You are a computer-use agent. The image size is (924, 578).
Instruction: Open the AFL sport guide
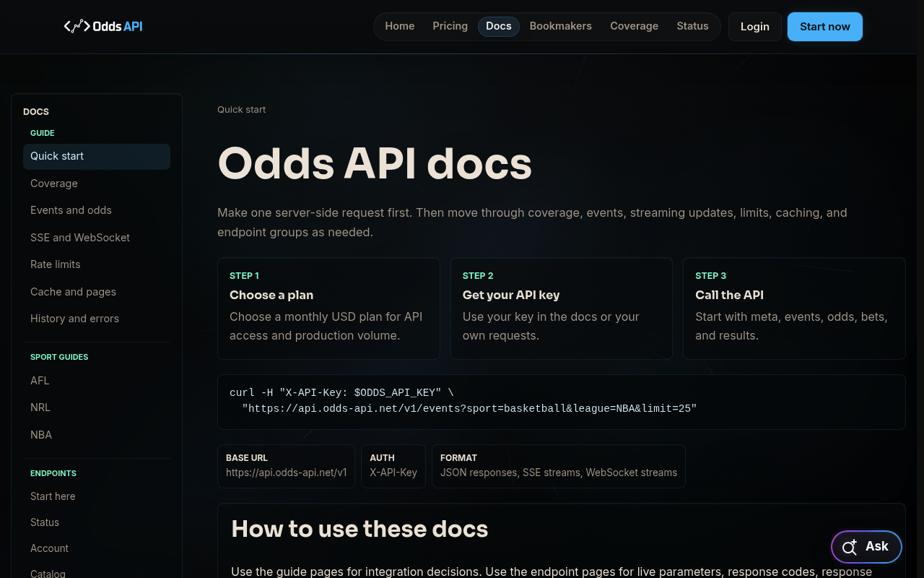tap(97, 381)
